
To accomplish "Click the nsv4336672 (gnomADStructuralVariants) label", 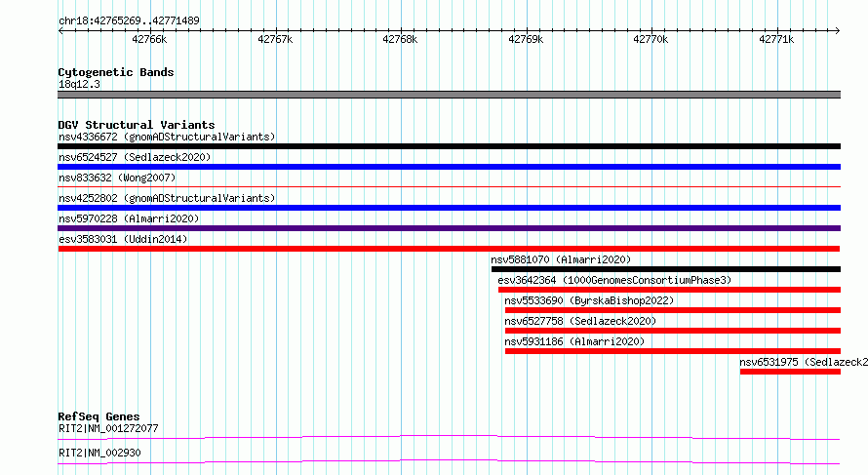I will point(167,137).
